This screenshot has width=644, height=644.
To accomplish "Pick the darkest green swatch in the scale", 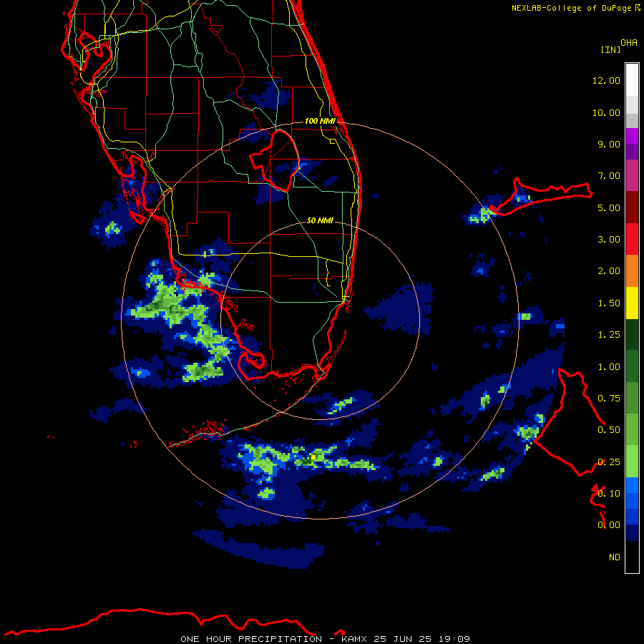I will [x=632, y=335].
